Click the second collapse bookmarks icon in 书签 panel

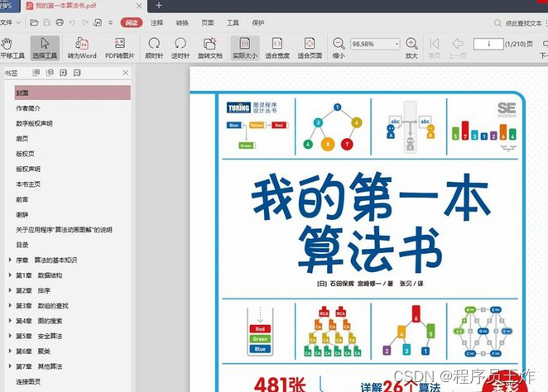pos(50,73)
